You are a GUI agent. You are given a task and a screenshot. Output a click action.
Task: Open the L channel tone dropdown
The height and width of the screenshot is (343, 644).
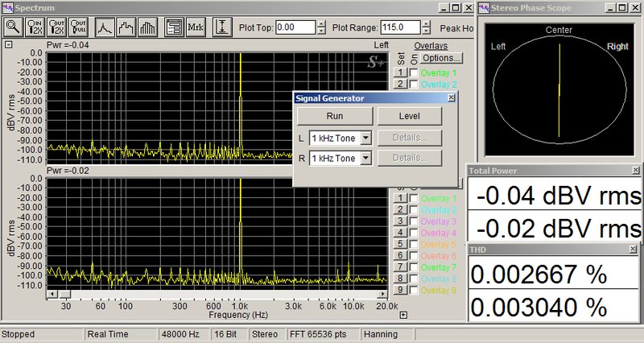tap(365, 138)
